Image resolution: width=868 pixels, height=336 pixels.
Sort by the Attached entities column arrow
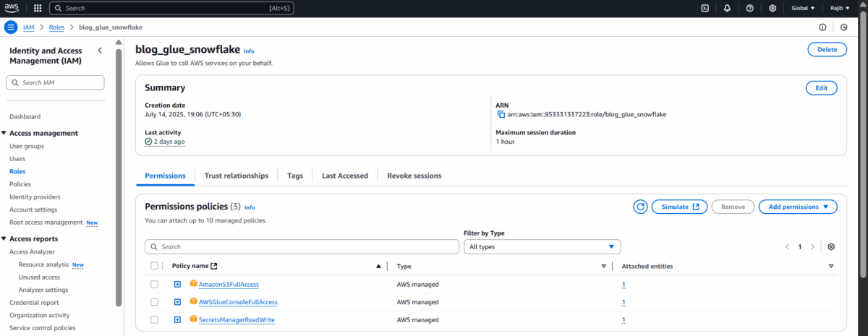[x=831, y=266]
